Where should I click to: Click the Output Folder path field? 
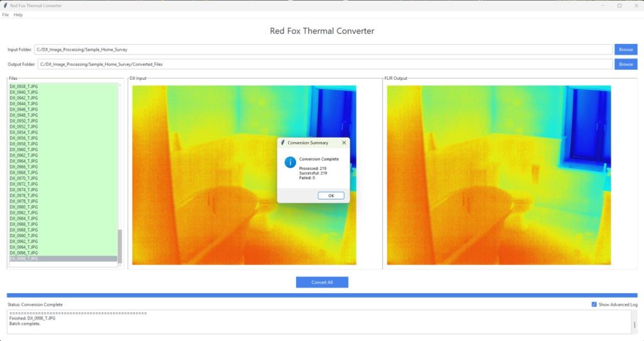click(325, 64)
